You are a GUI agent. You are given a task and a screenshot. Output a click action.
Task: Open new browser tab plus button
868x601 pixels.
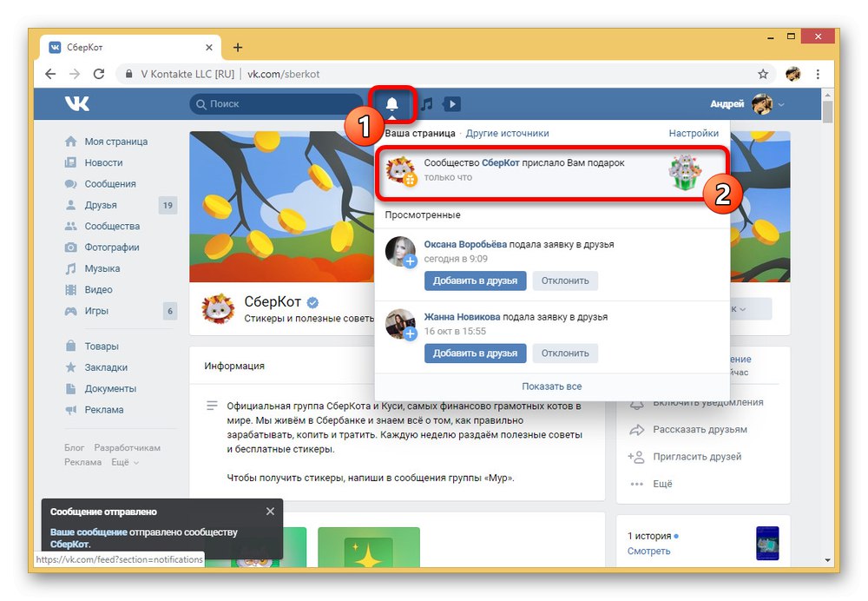[x=238, y=48]
